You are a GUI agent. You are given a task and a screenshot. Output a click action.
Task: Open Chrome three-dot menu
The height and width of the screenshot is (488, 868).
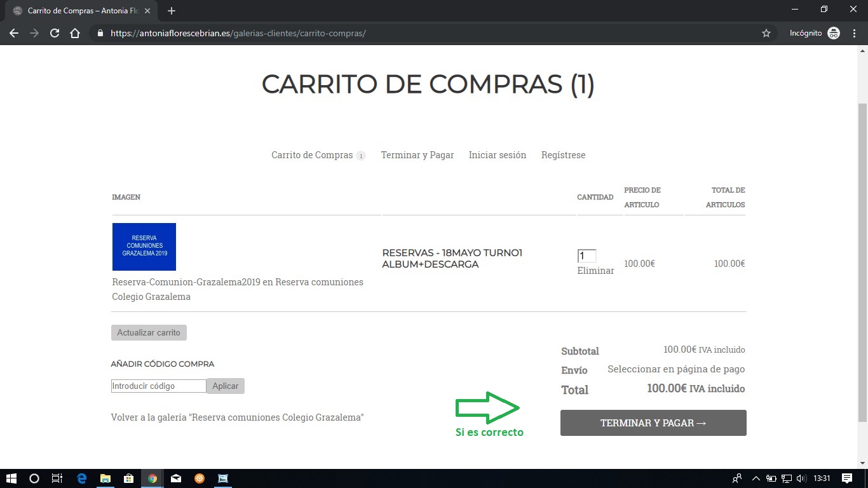click(x=854, y=33)
